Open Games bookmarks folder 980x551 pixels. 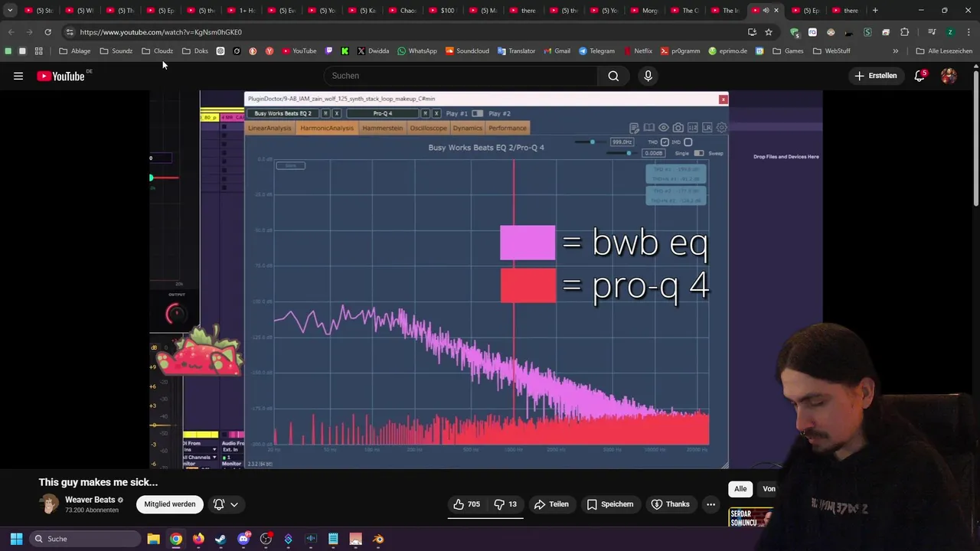(788, 51)
